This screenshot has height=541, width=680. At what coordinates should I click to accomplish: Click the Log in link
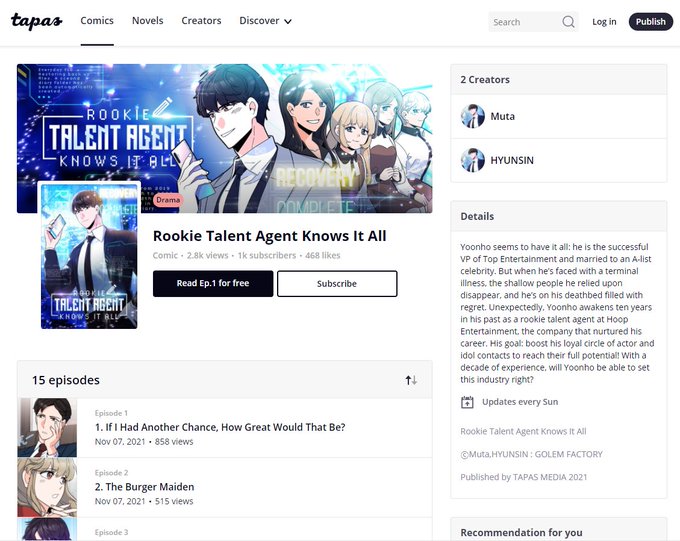pyautogui.click(x=604, y=22)
